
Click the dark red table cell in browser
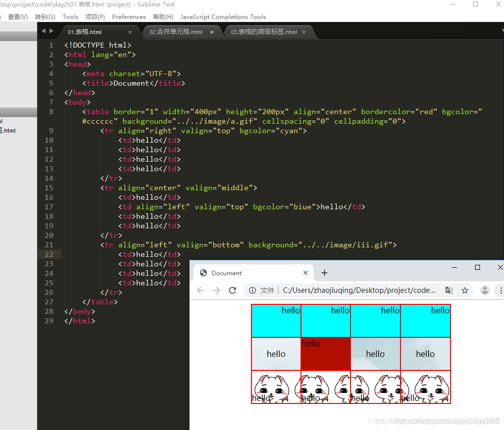point(325,354)
